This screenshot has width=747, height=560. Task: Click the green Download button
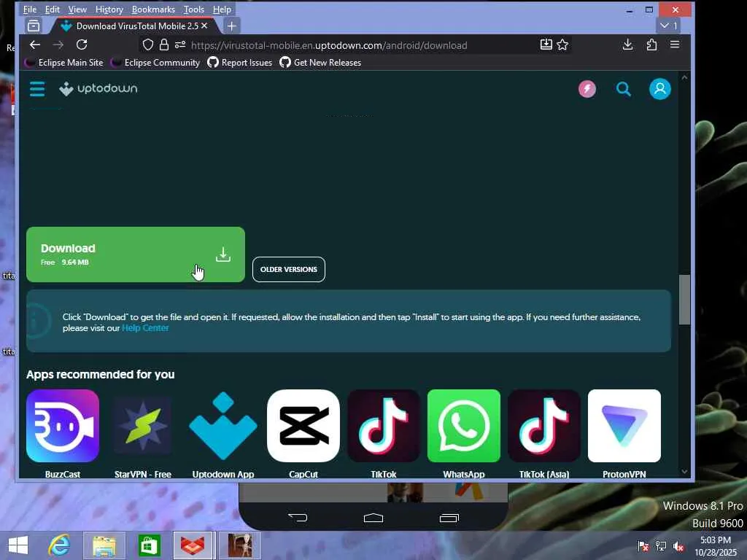(x=135, y=254)
